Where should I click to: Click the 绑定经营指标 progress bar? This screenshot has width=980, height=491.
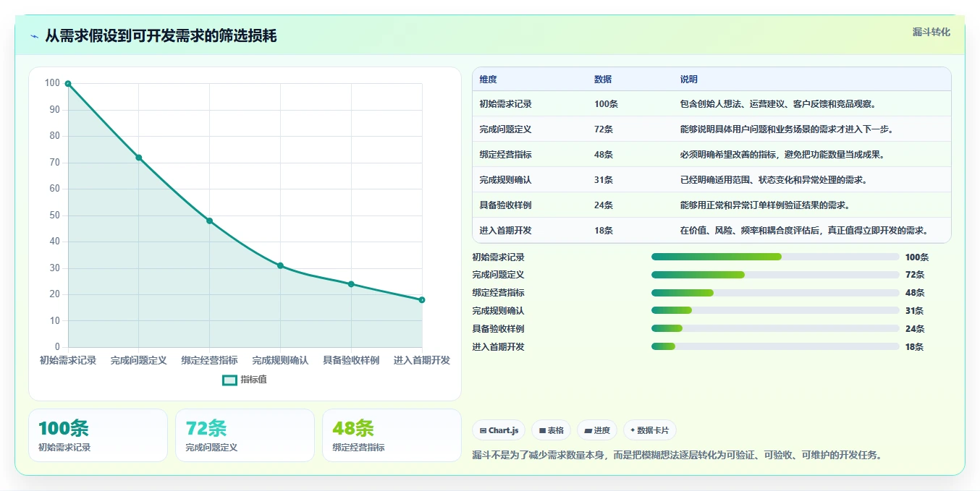775,293
